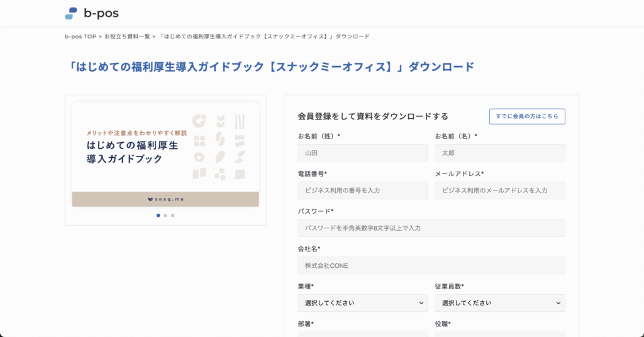Click the 会社名 input field
644x337 pixels.
point(431,265)
